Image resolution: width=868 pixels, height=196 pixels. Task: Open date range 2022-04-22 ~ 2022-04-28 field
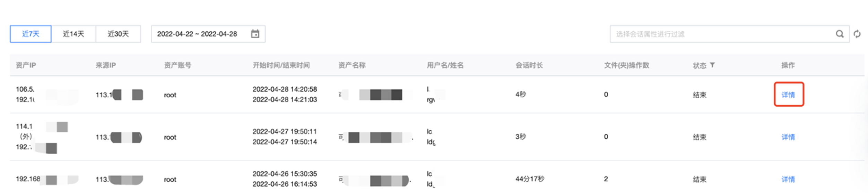pyautogui.click(x=208, y=34)
